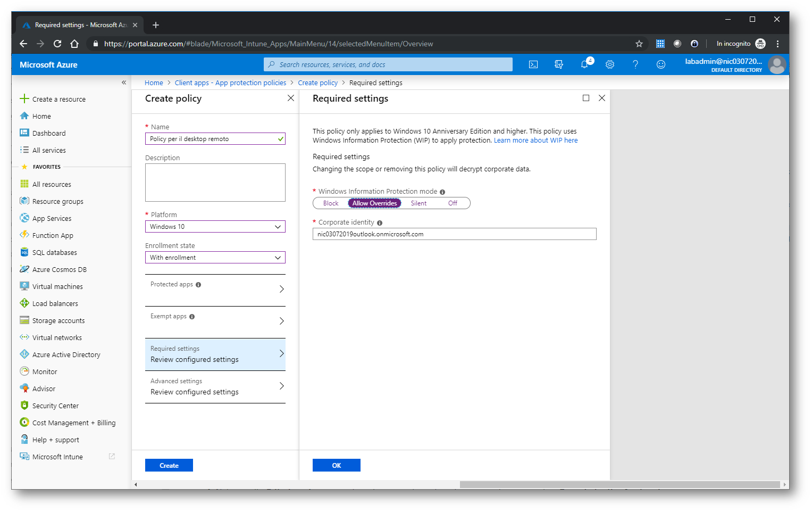Image resolution: width=812 pixels, height=512 pixels.
Task: Reload the browser page
Action: 57,44
